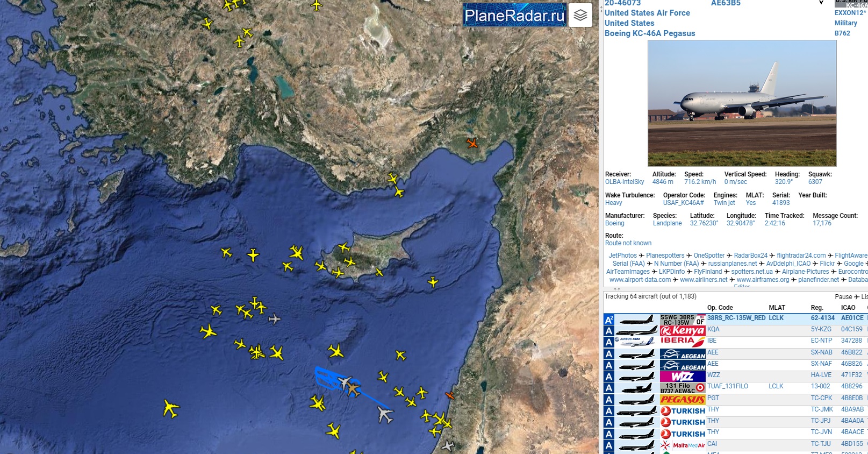Open the Planespotters lookup link
The image size is (868, 454).
click(x=665, y=256)
